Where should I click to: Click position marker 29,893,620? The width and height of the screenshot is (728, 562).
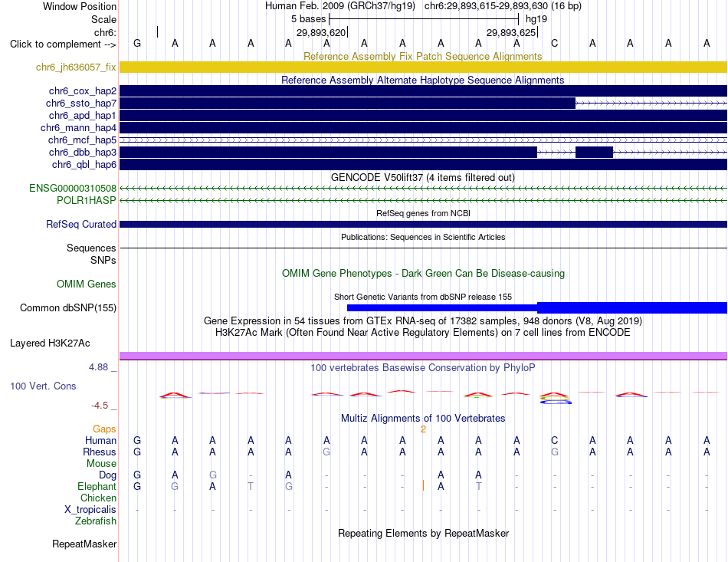(x=322, y=32)
